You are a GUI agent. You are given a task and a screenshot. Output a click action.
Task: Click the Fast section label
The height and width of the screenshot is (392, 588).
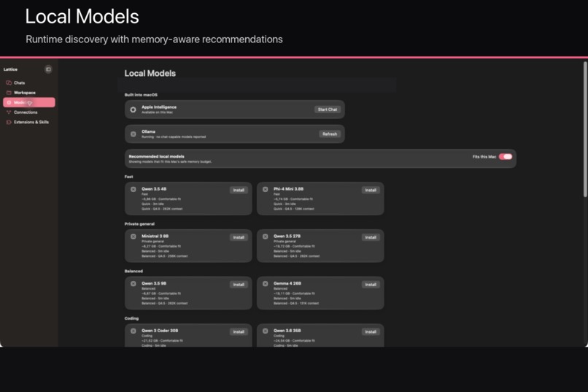(x=128, y=177)
